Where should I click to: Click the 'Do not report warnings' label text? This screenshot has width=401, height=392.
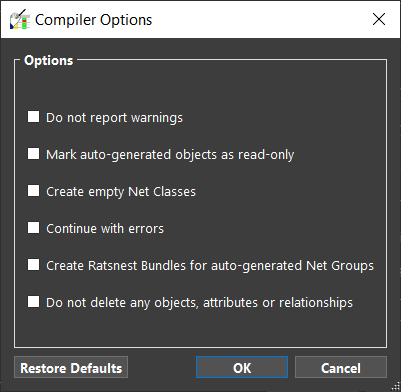[114, 118]
